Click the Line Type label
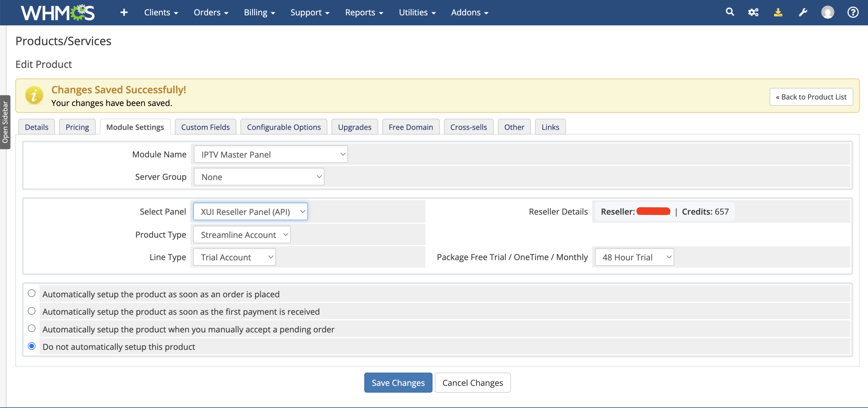 (x=168, y=257)
